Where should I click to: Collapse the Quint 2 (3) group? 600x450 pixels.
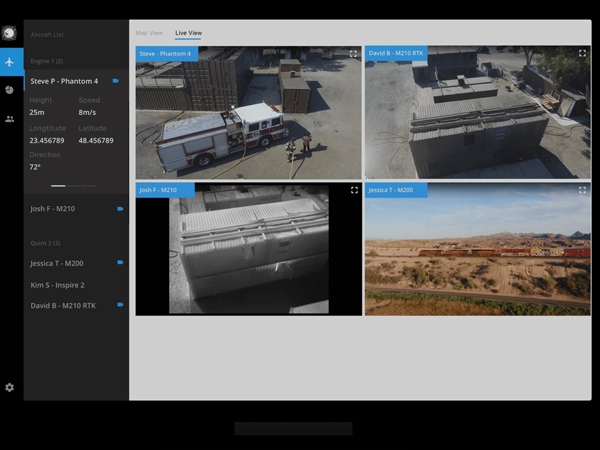[45, 243]
